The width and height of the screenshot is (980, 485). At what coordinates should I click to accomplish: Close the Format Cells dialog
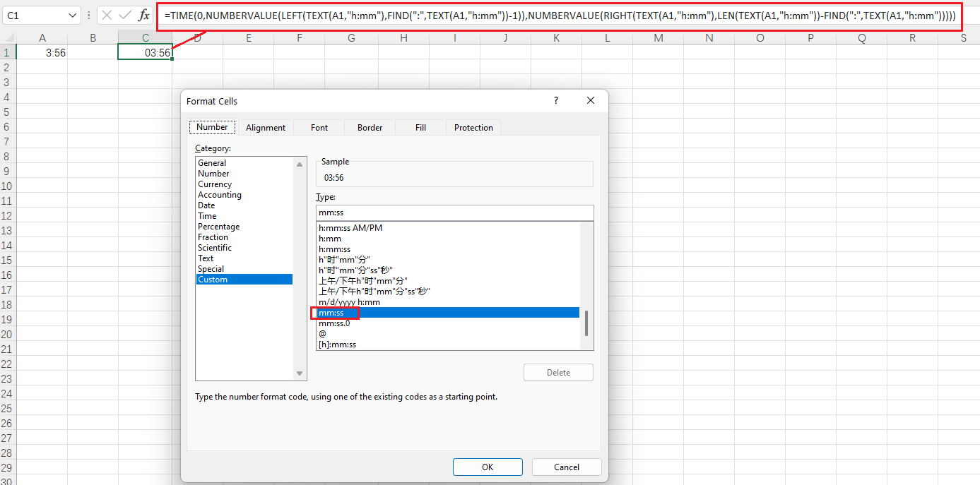[x=591, y=101]
